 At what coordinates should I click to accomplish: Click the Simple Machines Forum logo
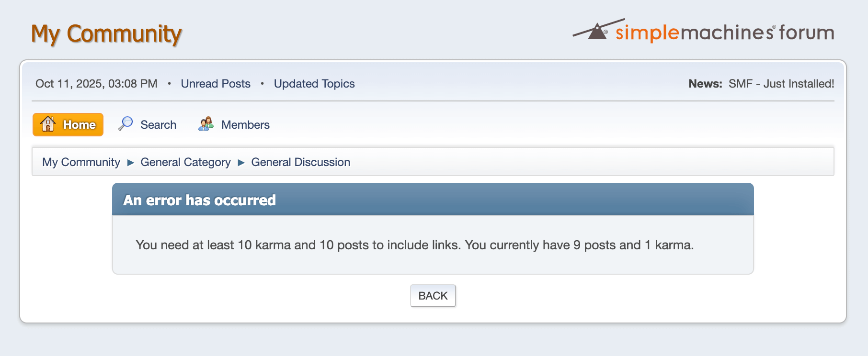point(703,32)
